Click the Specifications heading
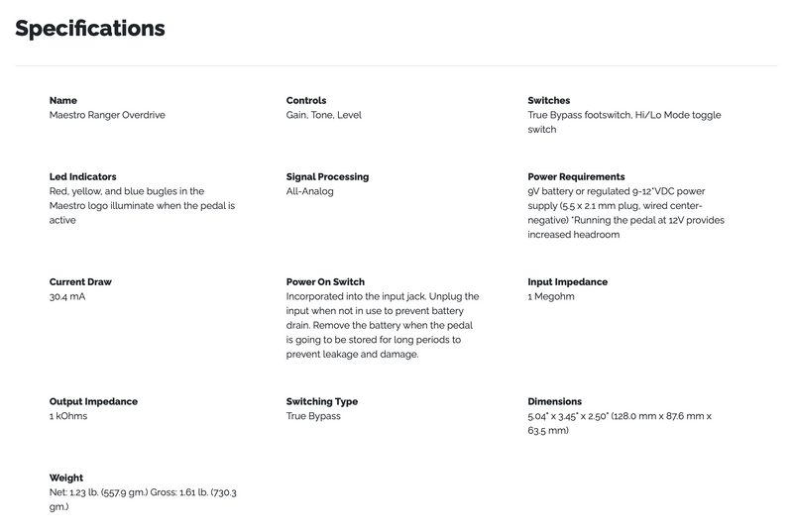Screen dimensions: 793x532 (x=90, y=29)
